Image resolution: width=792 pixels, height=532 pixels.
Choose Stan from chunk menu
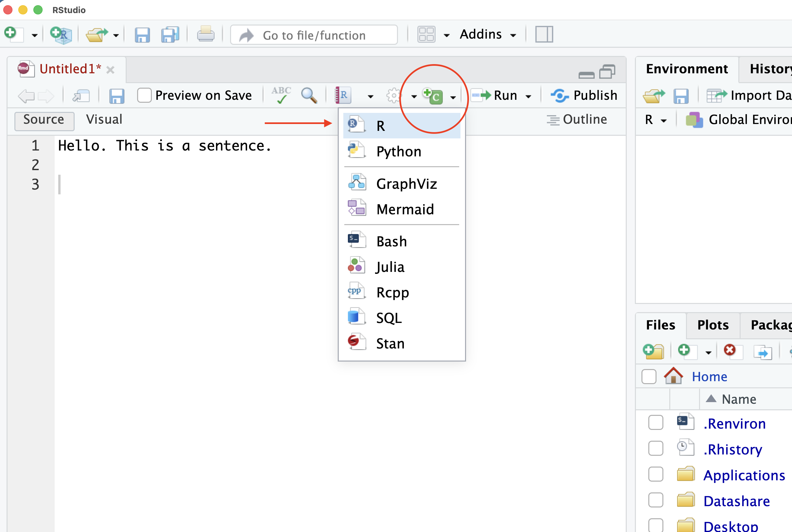(402, 343)
